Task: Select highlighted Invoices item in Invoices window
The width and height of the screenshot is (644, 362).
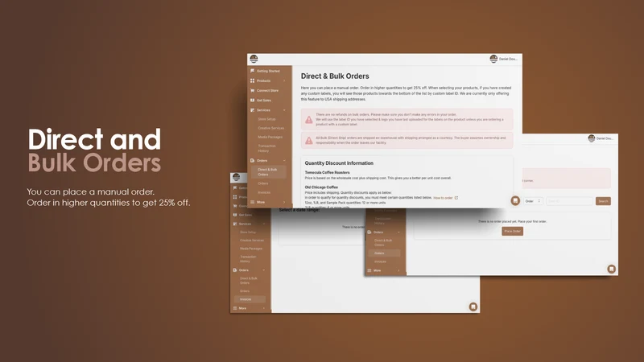Action: coord(250,299)
